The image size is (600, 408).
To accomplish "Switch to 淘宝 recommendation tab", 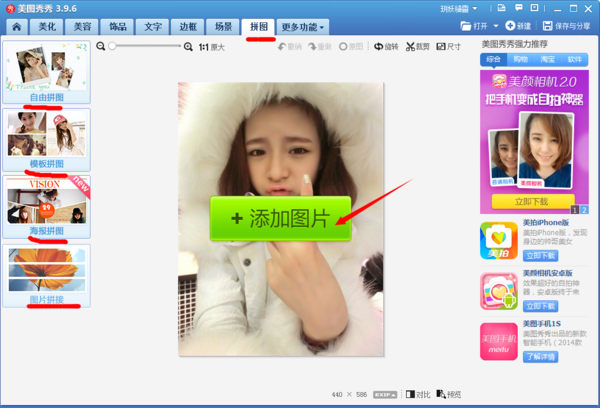I will (548, 59).
